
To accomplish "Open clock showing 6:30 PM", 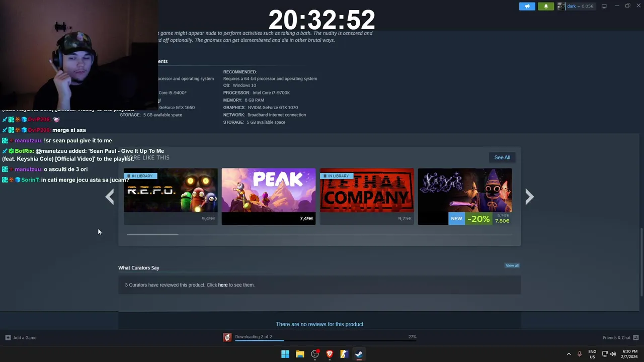I will pos(630,354).
